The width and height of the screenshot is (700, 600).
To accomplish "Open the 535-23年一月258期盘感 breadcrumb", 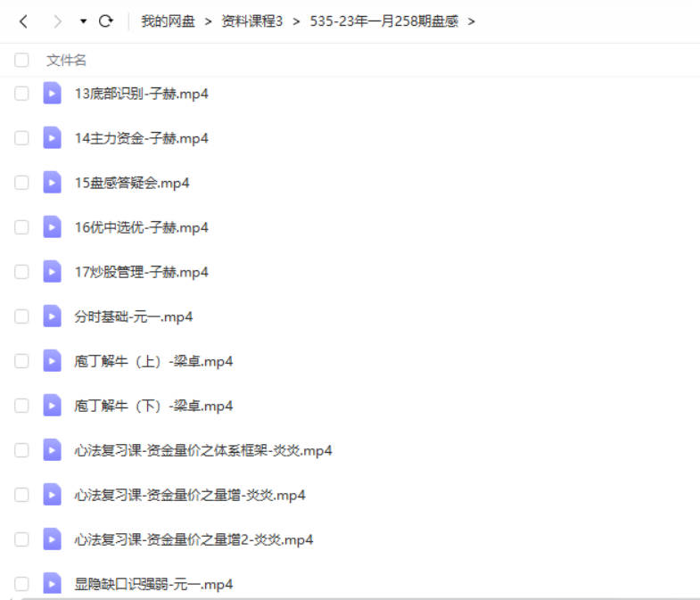I will point(384,21).
